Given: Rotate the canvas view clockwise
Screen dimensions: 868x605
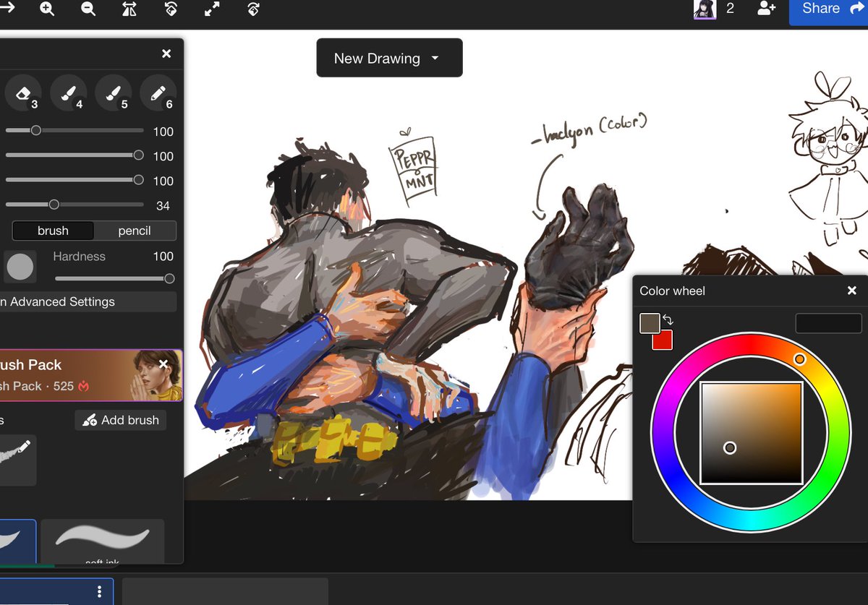Looking at the screenshot, I should (254, 9).
